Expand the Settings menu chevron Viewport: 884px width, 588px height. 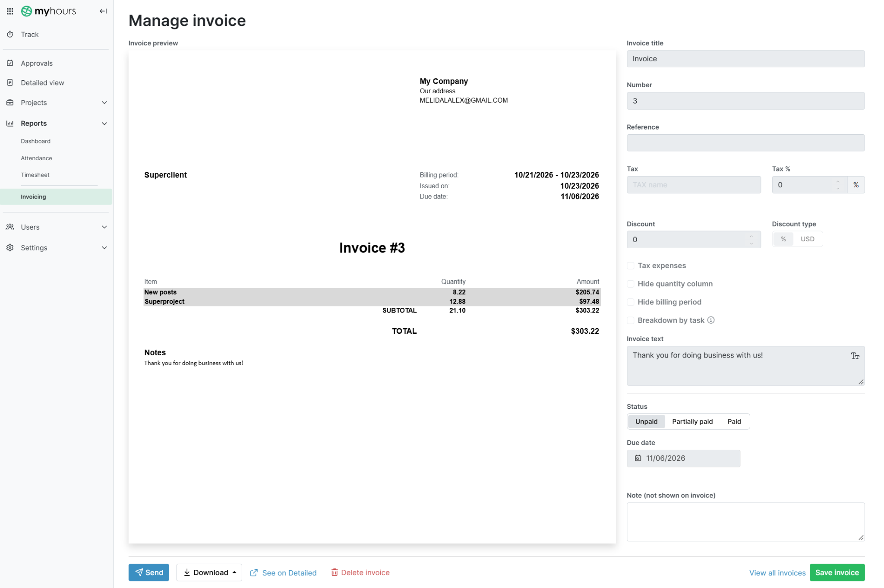pyautogui.click(x=104, y=248)
